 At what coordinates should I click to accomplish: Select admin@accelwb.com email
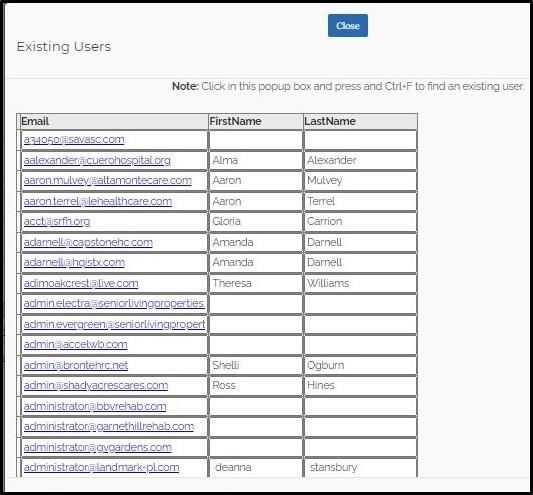pyautogui.click(x=75, y=344)
